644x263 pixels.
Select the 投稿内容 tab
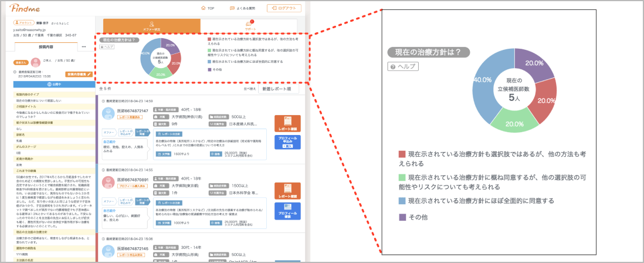point(46,46)
